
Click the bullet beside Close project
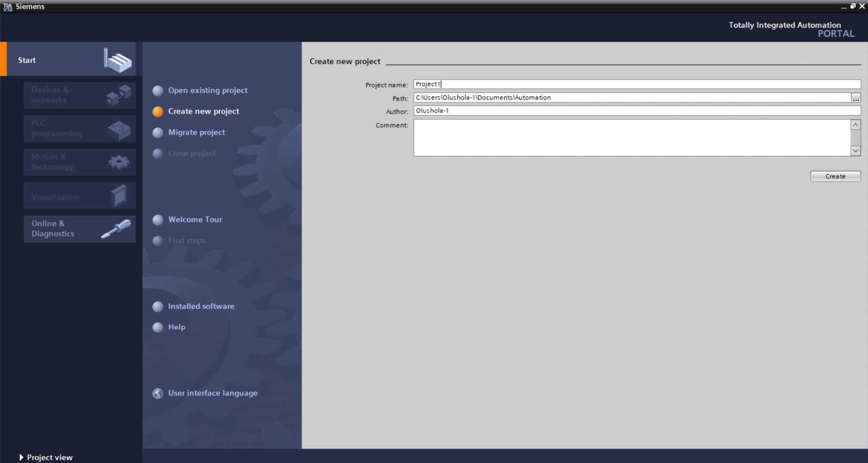pyautogui.click(x=158, y=153)
